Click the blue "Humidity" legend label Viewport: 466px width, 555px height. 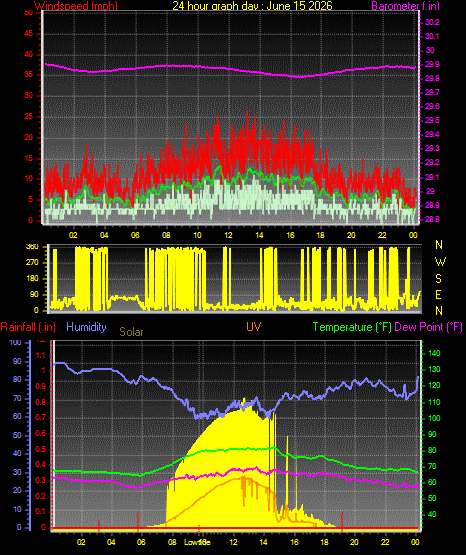pos(86,327)
